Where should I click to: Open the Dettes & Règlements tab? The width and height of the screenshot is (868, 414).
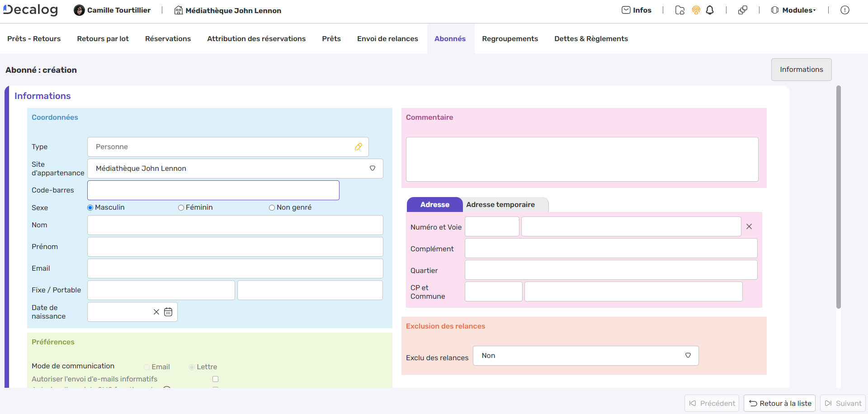[591, 38]
